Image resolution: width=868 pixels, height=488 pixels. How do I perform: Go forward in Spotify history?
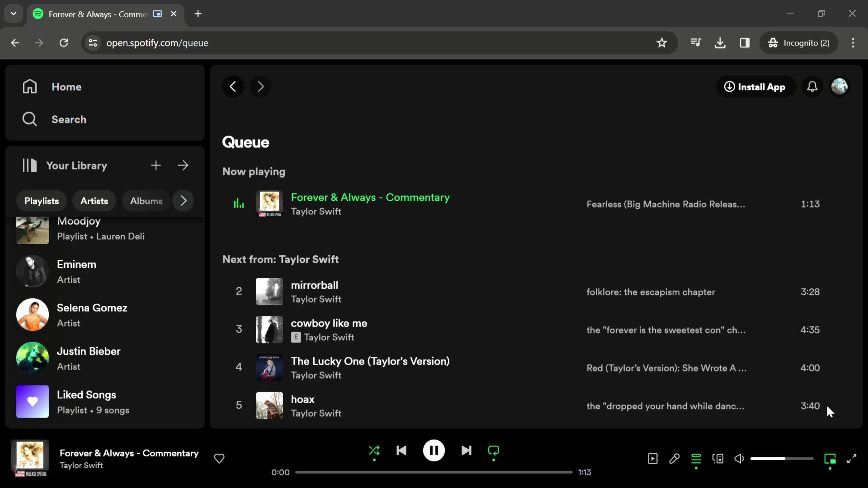point(260,87)
